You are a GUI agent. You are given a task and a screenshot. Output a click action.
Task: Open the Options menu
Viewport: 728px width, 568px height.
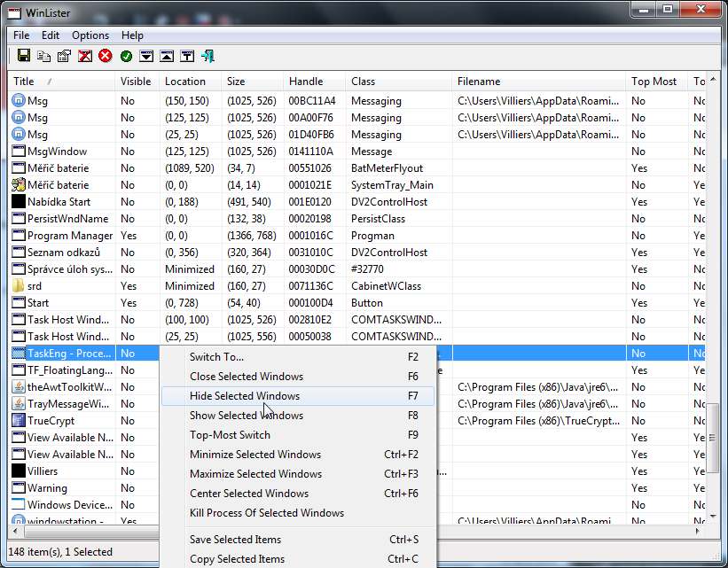90,35
